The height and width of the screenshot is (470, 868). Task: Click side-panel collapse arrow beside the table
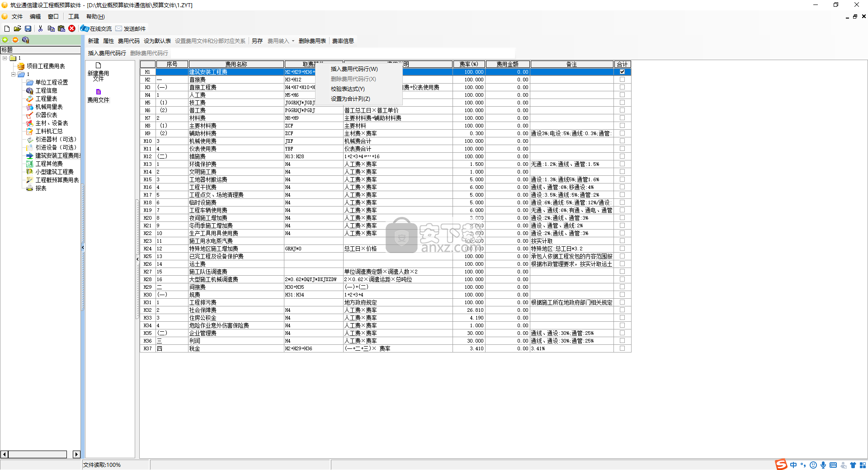137,259
